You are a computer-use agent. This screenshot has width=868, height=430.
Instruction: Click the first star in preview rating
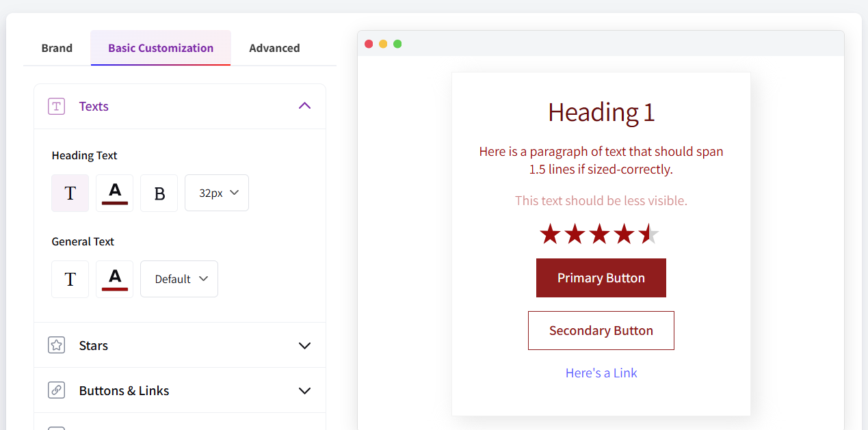(x=550, y=234)
